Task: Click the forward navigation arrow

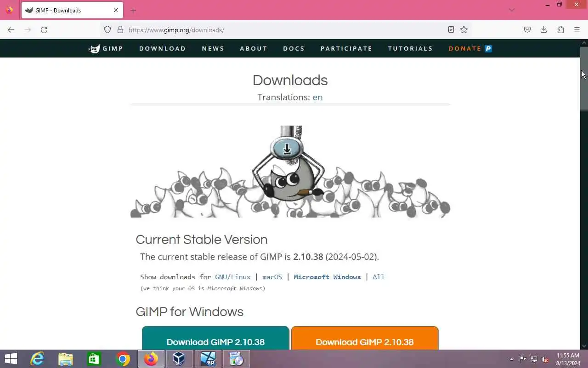Action: pyautogui.click(x=28, y=30)
